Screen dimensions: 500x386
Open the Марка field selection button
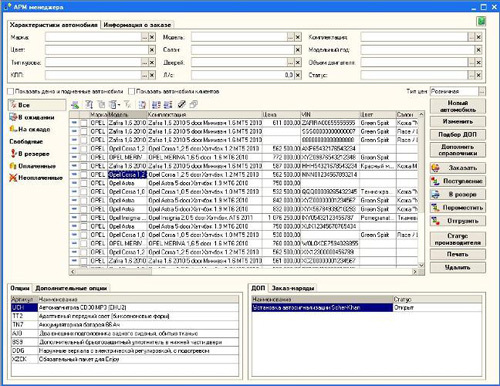coord(144,37)
